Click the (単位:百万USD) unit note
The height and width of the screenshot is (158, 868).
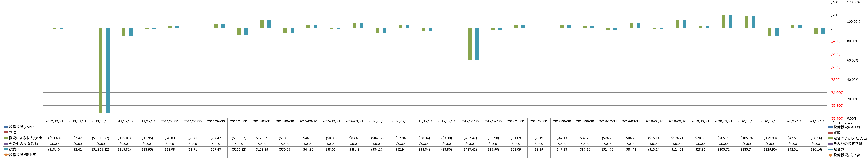click(841, 123)
